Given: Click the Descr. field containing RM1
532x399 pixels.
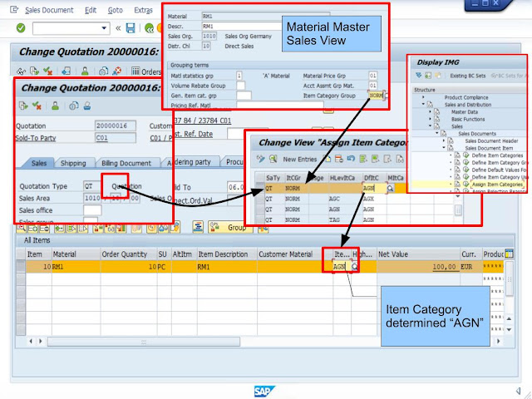Looking at the screenshot, I should [x=241, y=26].
